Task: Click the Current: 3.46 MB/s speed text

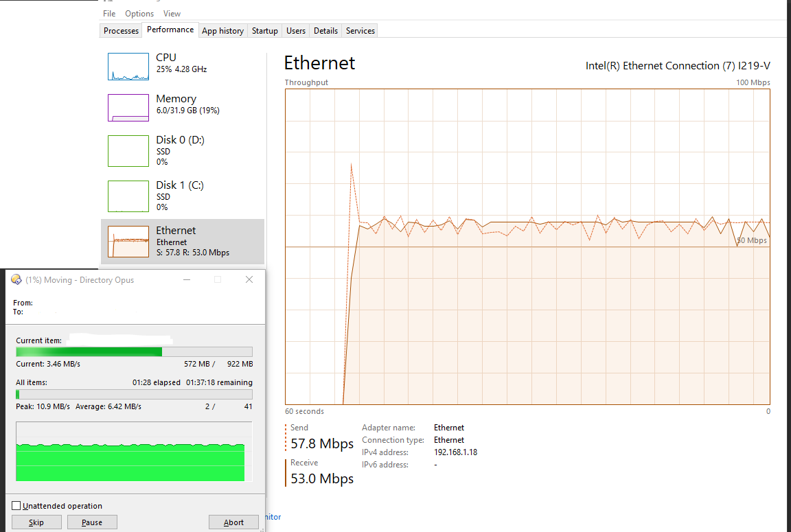Action: coord(48,364)
